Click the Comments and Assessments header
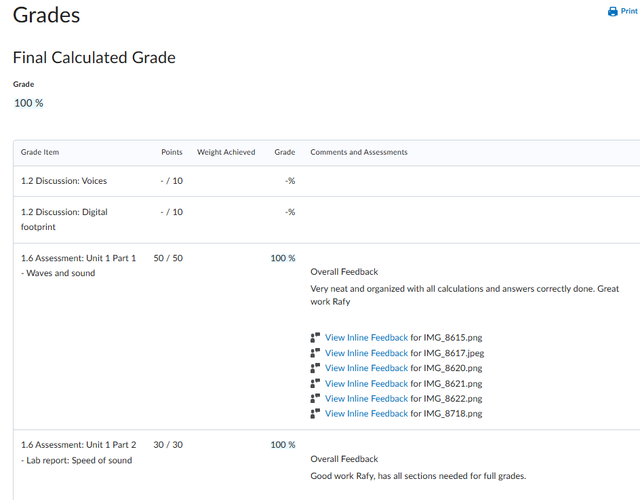Image resolution: width=640 pixels, height=500 pixels. point(359,152)
